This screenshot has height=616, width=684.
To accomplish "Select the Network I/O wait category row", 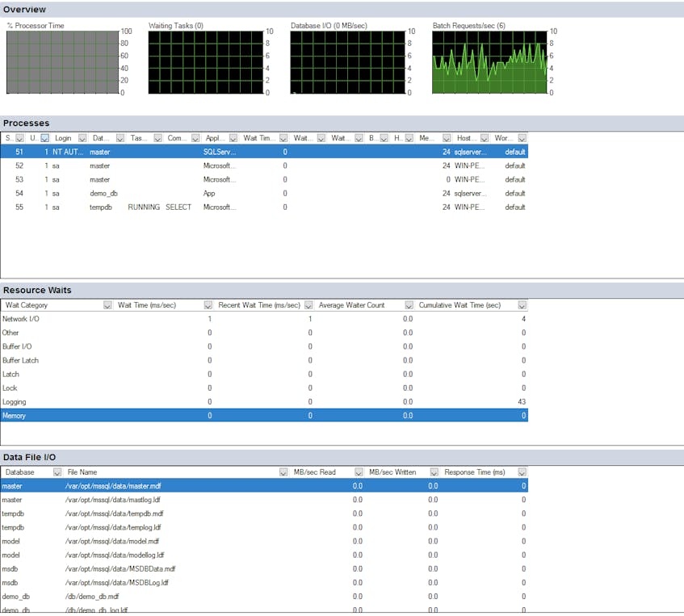I will 264,319.
